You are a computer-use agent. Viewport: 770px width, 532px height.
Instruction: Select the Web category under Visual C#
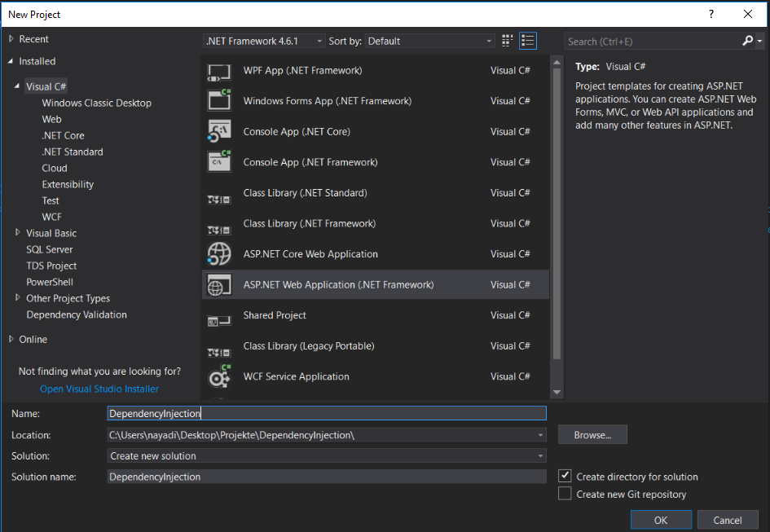pos(51,119)
